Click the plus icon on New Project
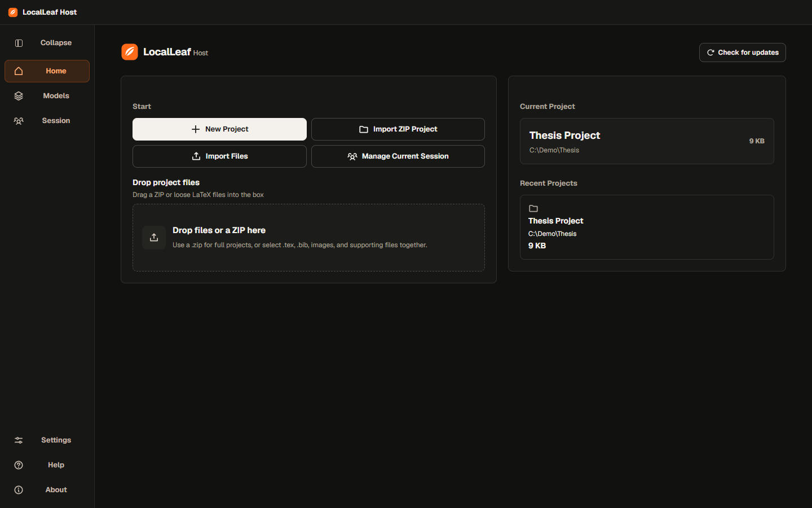The image size is (812, 508). [x=196, y=129]
